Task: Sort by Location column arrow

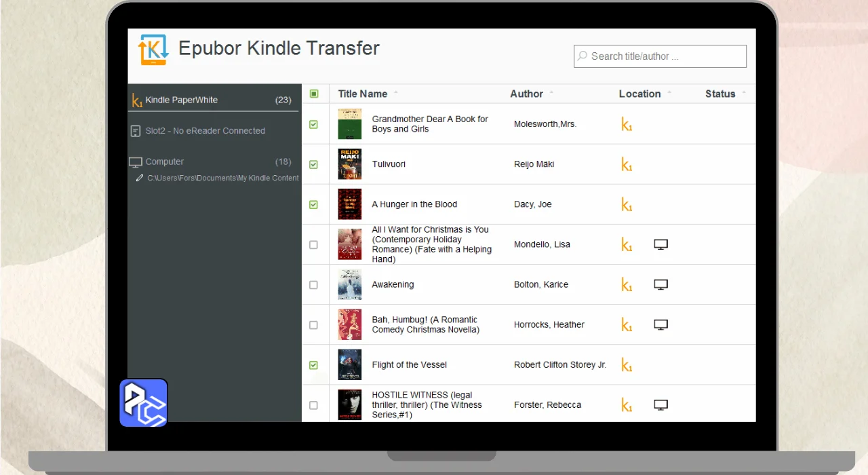Action: 669,93
